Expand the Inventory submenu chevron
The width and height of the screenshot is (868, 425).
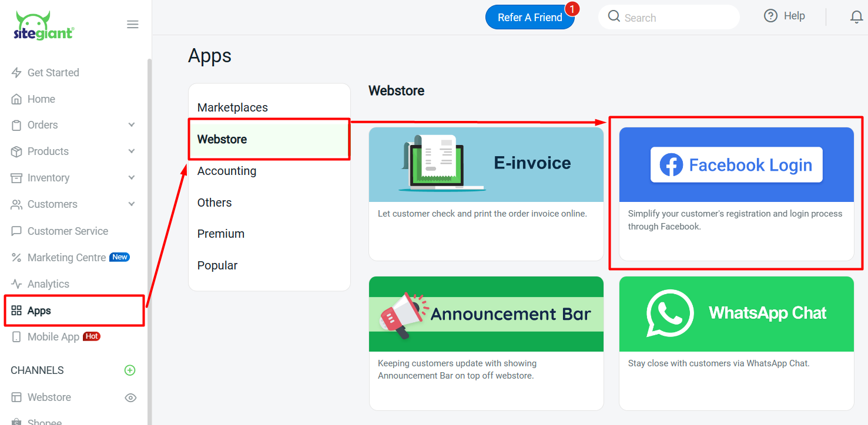point(132,178)
